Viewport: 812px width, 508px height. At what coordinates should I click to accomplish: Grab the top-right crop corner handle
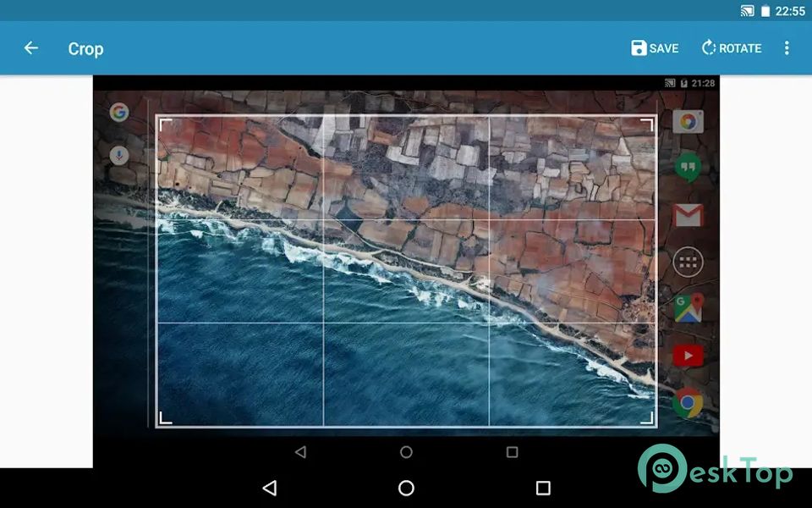coord(647,125)
